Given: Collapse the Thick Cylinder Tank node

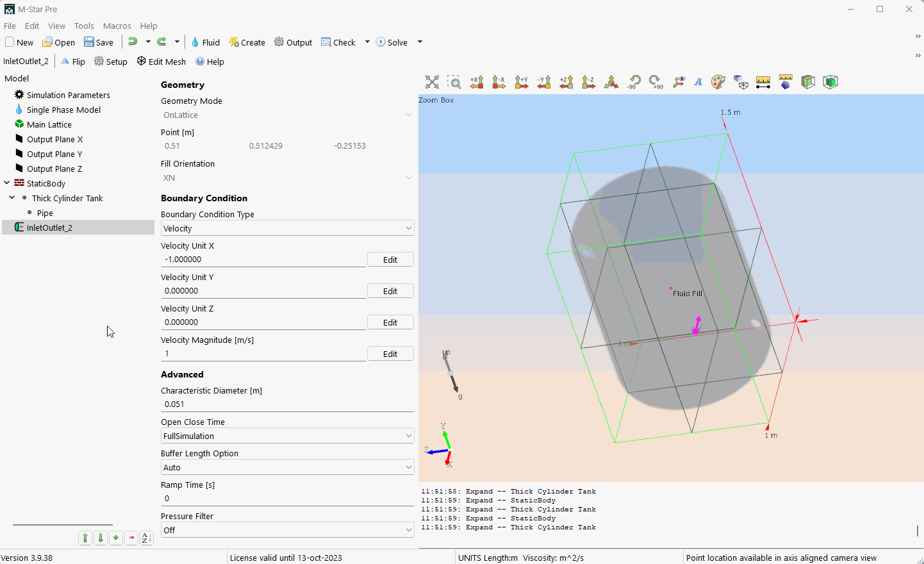Looking at the screenshot, I should pos(12,197).
